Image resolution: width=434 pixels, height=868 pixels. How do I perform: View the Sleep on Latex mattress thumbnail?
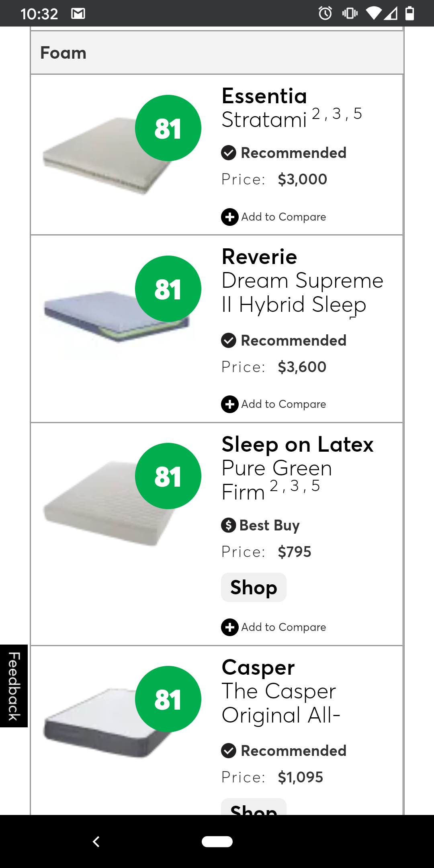[x=108, y=504]
